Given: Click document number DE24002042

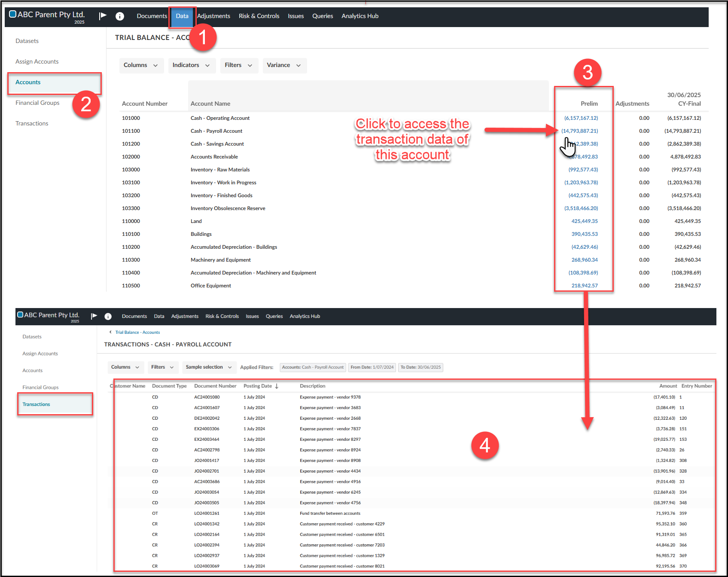Looking at the screenshot, I should coord(207,418).
